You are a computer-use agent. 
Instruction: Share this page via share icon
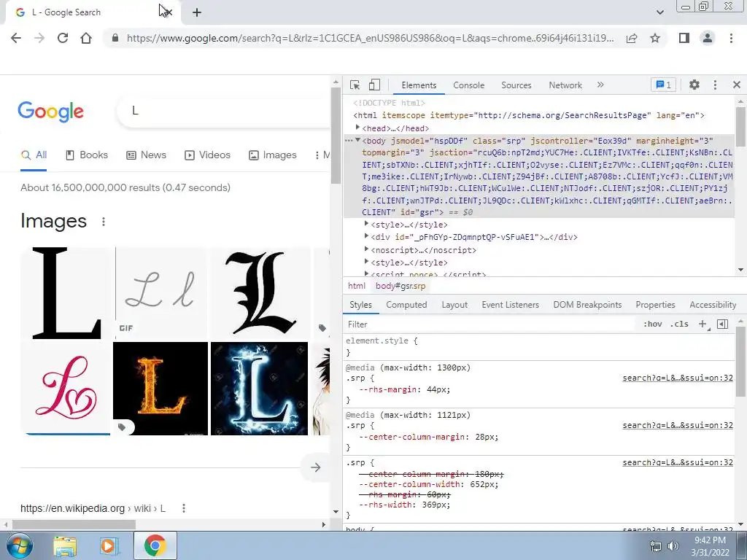[632, 38]
